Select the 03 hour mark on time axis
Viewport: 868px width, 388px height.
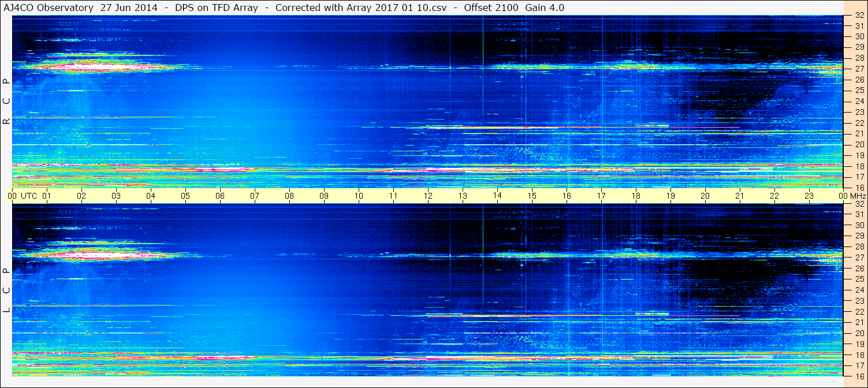(116, 196)
